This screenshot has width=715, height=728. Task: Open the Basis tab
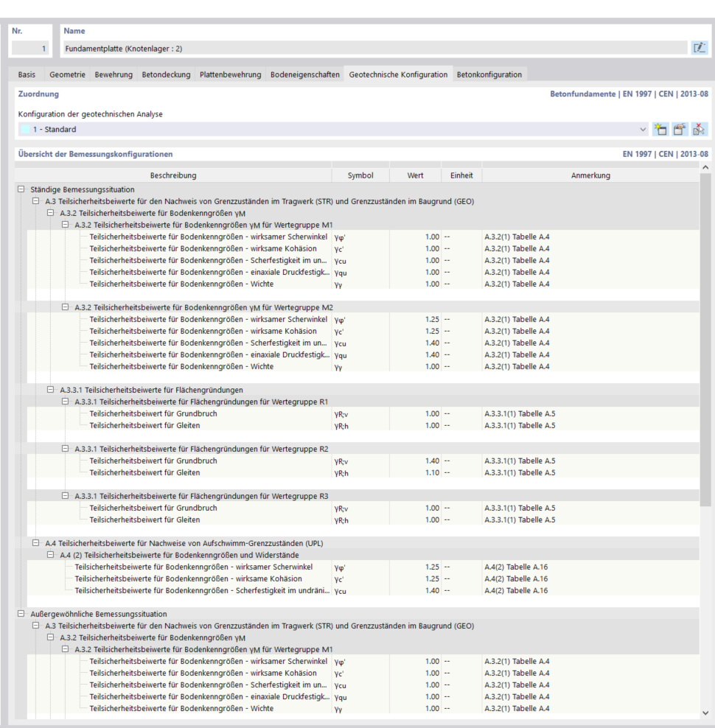27,74
